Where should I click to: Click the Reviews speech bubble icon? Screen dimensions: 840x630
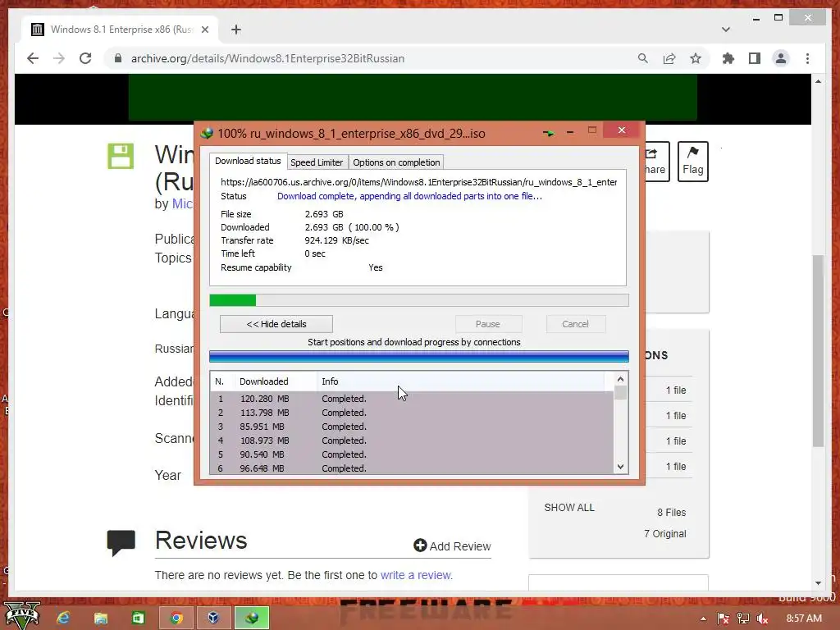coord(121,543)
